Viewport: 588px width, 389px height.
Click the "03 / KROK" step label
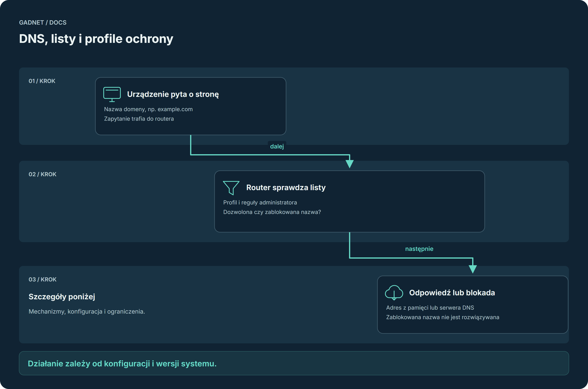[x=43, y=280]
